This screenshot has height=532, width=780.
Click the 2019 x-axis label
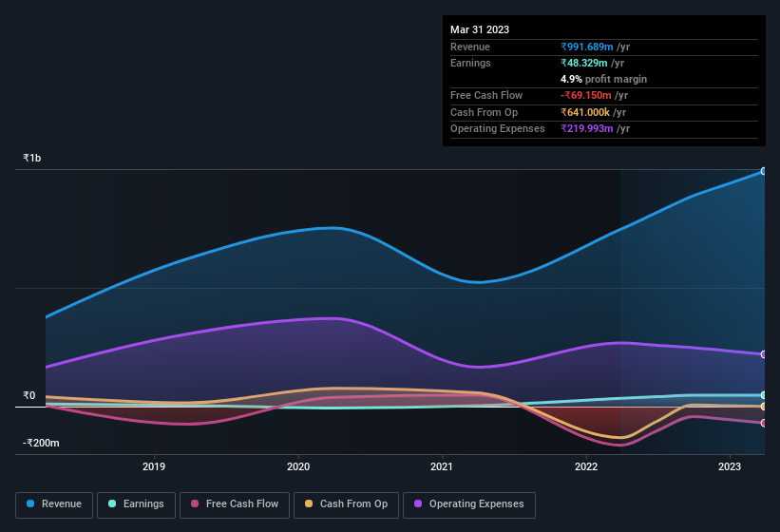click(x=154, y=466)
